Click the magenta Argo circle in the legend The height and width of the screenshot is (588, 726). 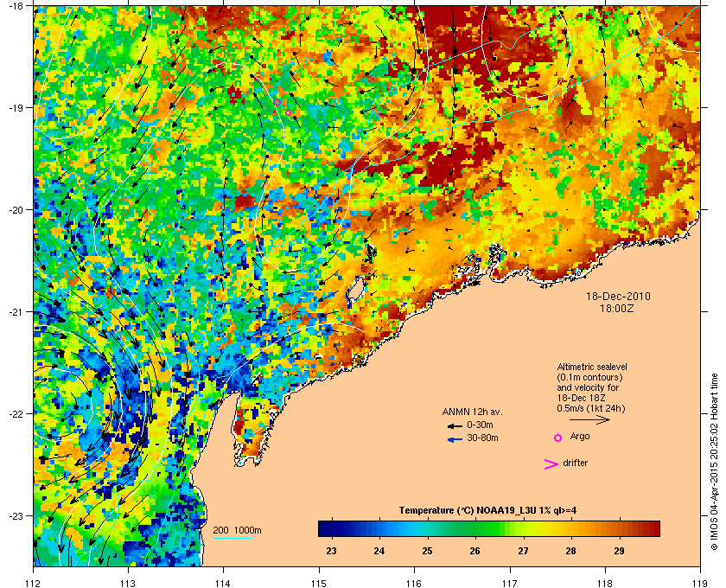pos(558,438)
